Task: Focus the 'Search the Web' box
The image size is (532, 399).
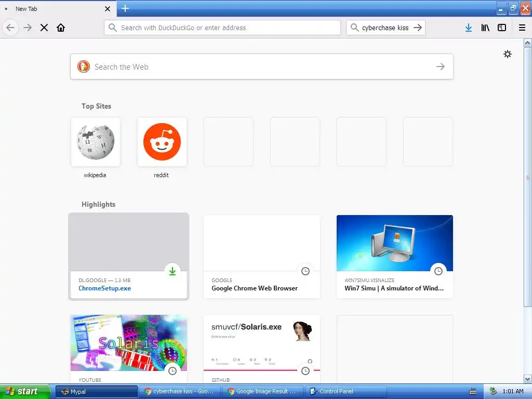Action: 262,66
